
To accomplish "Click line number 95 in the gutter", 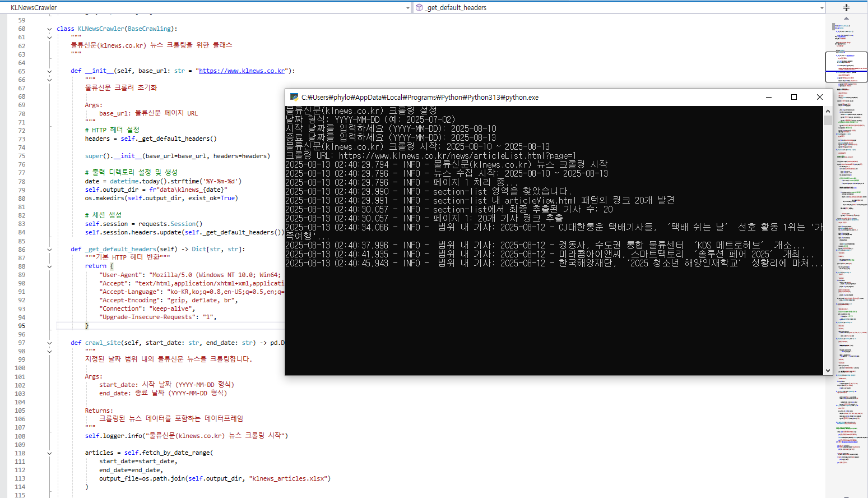I will [x=21, y=326].
